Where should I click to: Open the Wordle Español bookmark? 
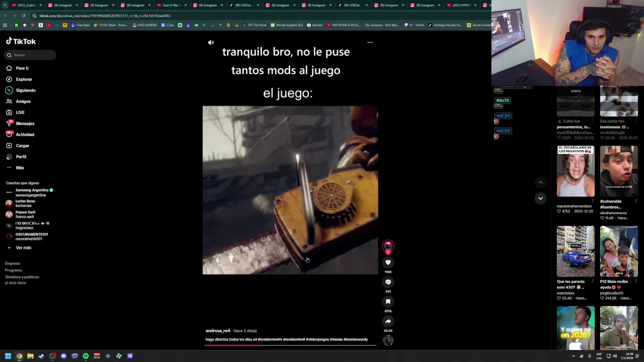[x=287, y=25]
